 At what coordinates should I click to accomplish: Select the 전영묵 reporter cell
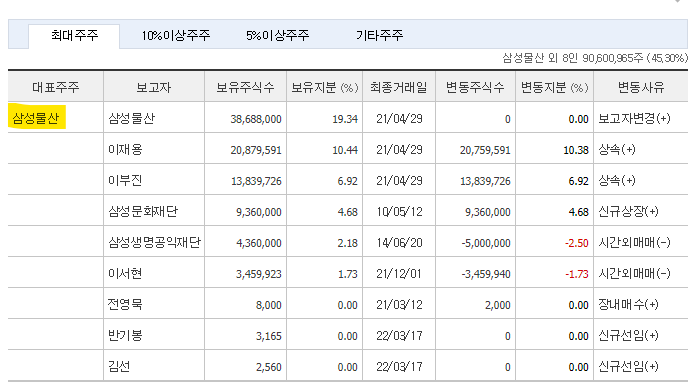tap(125, 305)
